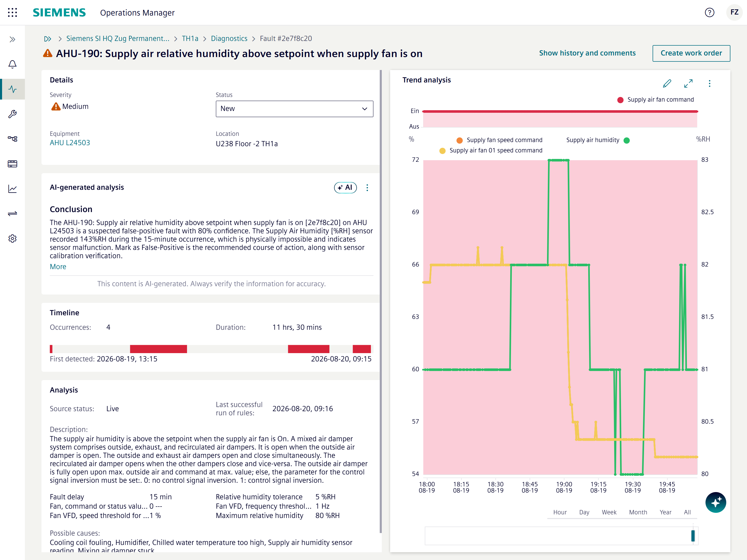Expand the AI conclusion with More
747x560 pixels.
coord(58,267)
